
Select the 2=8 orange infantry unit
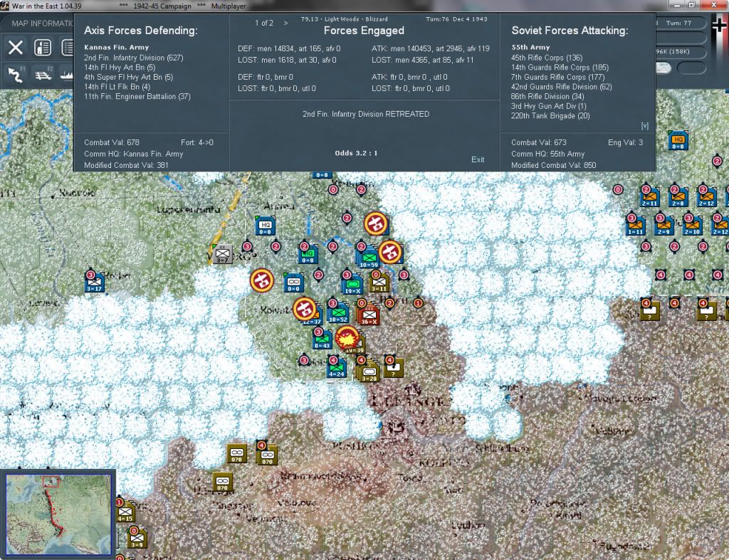[678, 197]
